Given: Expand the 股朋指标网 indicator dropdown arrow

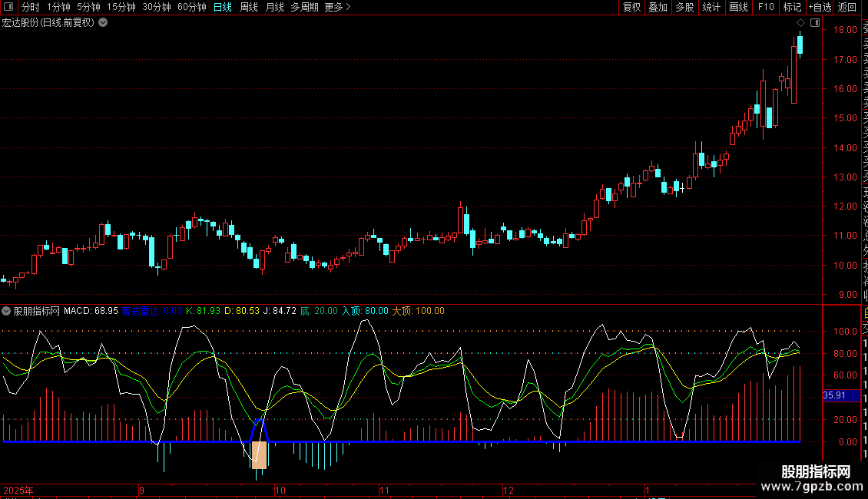Looking at the screenshot, I should [x=7, y=311].
